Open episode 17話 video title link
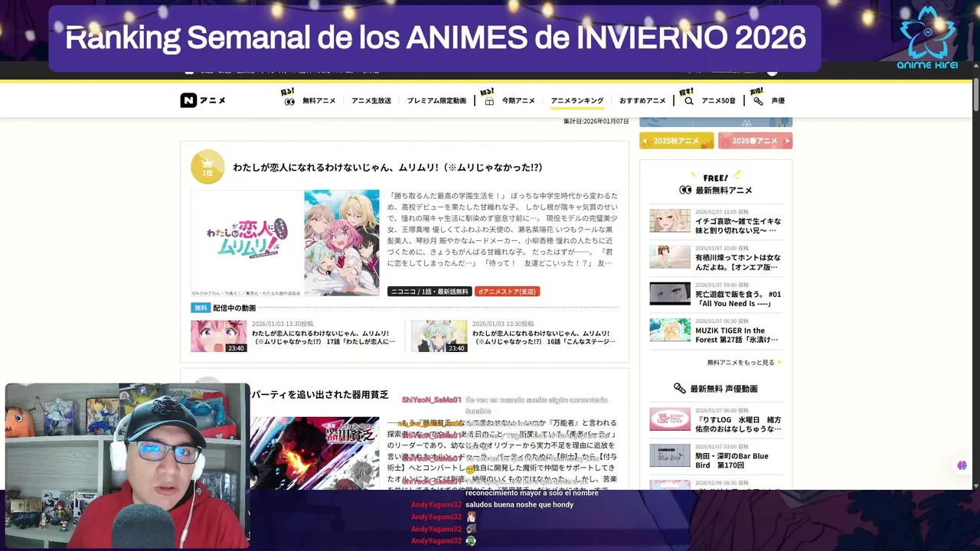This screenshot has width=980, height=551. [323, 337]
